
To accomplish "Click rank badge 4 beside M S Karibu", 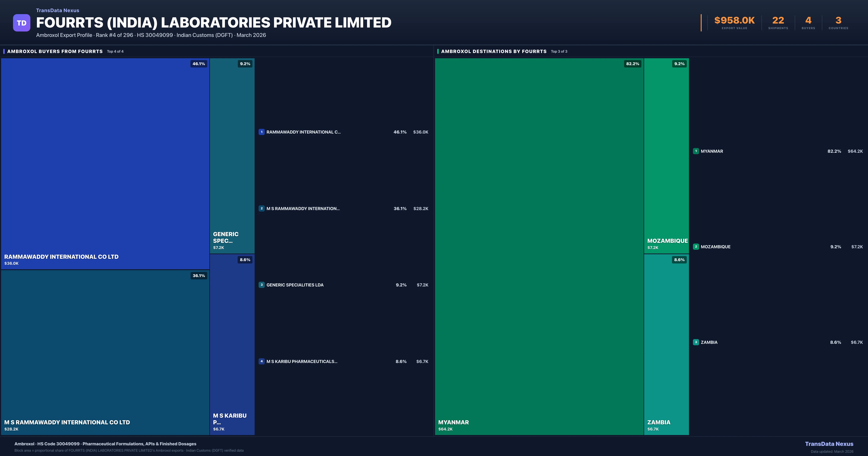I will tap(261, 361).
